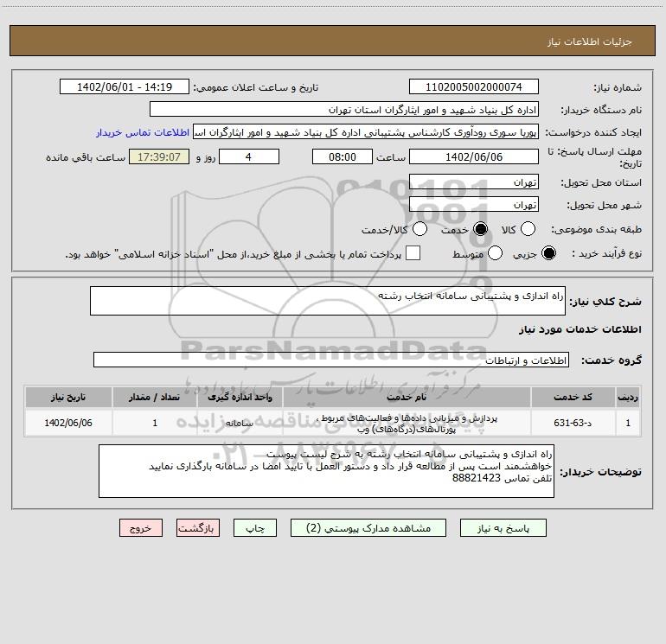Click the service code cell د-631-63
This screenshot has width=666, height=644.
click(x=573, y=423)
